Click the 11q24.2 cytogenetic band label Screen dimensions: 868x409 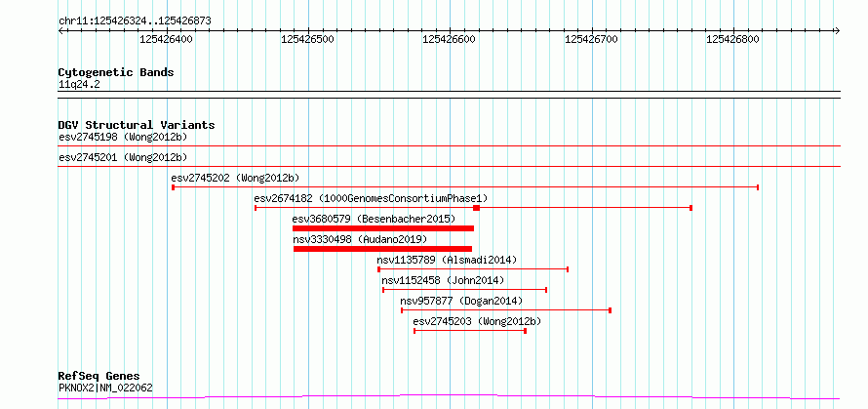(x=79, y=85)
